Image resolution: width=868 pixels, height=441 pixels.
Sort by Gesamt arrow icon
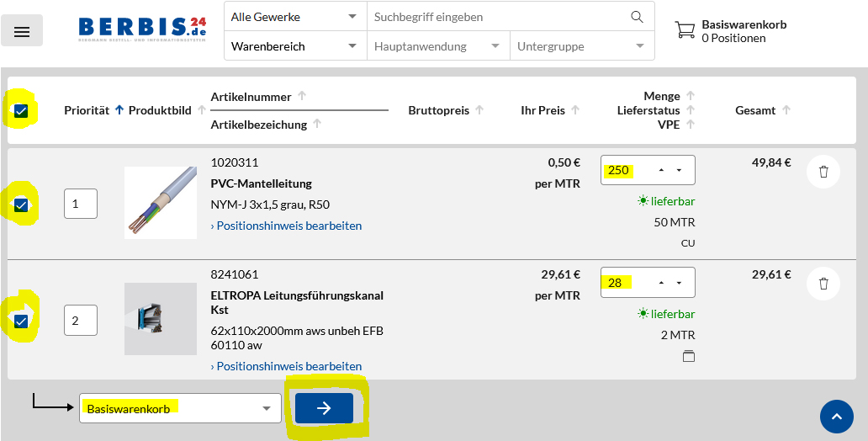(x=786, y=109)
